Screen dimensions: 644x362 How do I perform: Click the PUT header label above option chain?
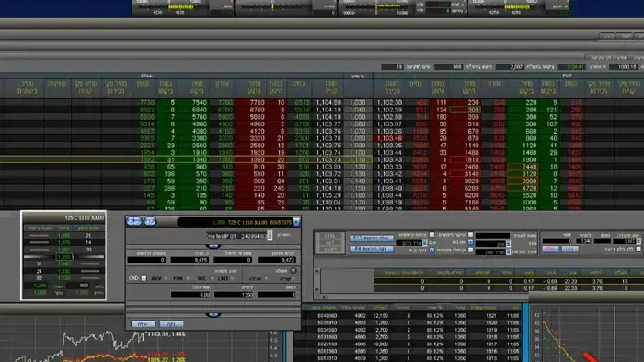pos(568,76)
